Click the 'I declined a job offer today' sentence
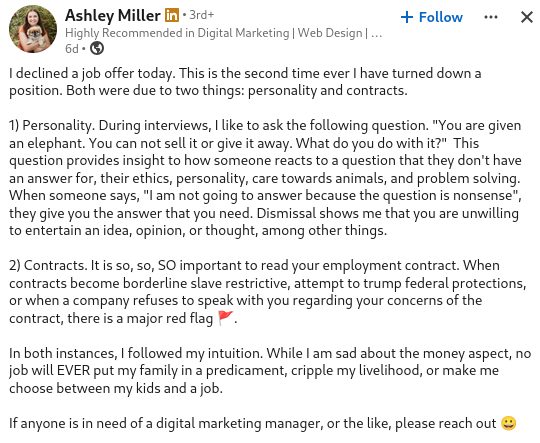This screenshot has height=443, width=540. 92,73
